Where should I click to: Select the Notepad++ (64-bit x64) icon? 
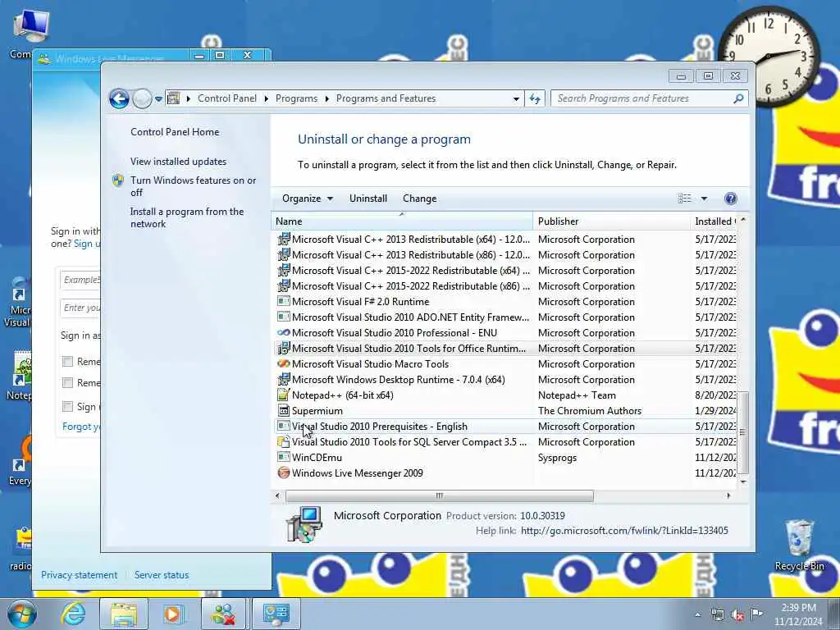pyautogui.click(x=283, y=395)
